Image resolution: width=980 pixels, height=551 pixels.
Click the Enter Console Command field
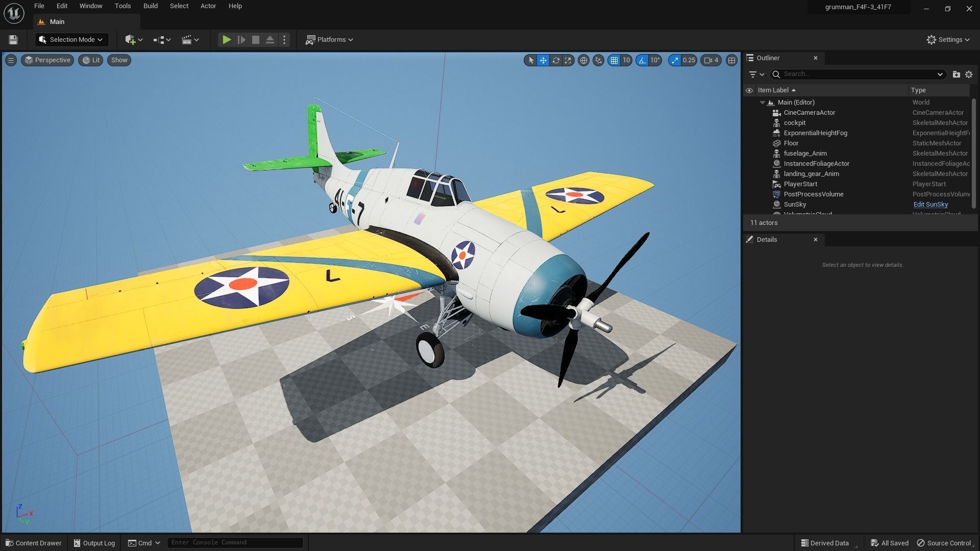tap(235, 542)
